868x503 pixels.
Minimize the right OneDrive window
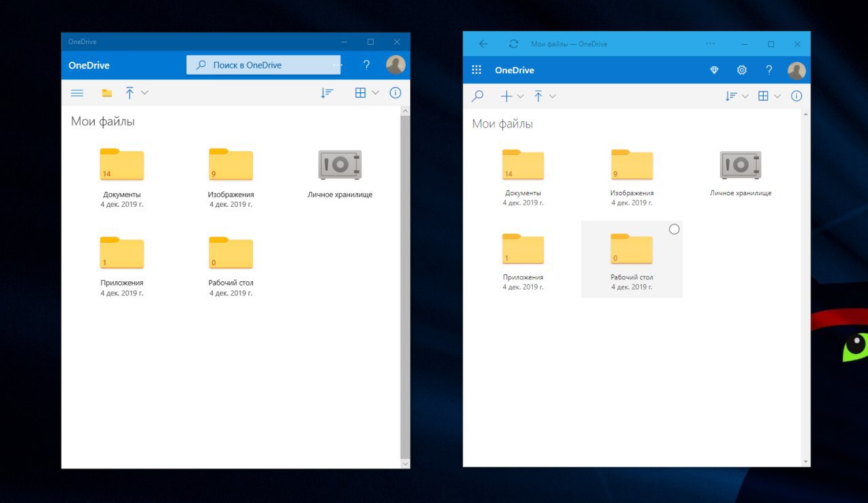(x=745, y=44)
